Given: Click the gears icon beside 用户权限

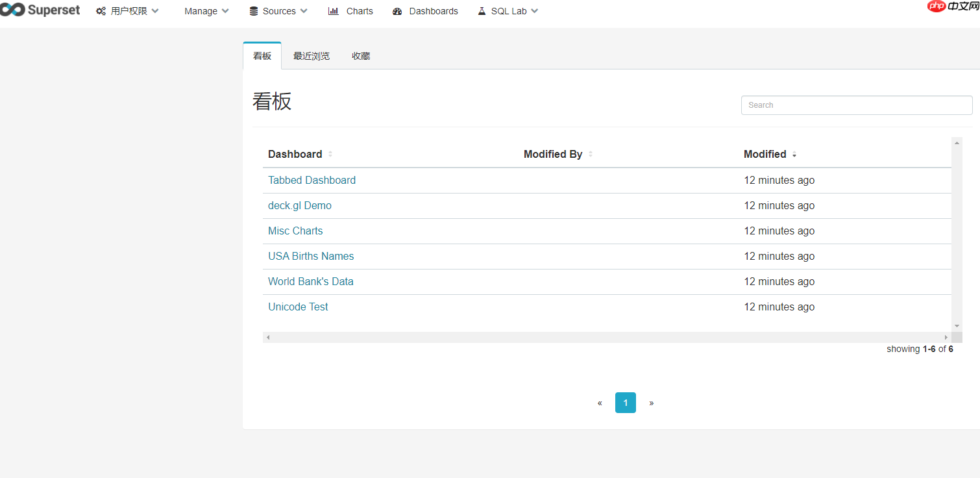Looking at the screenshot, I should click(101, 11).
